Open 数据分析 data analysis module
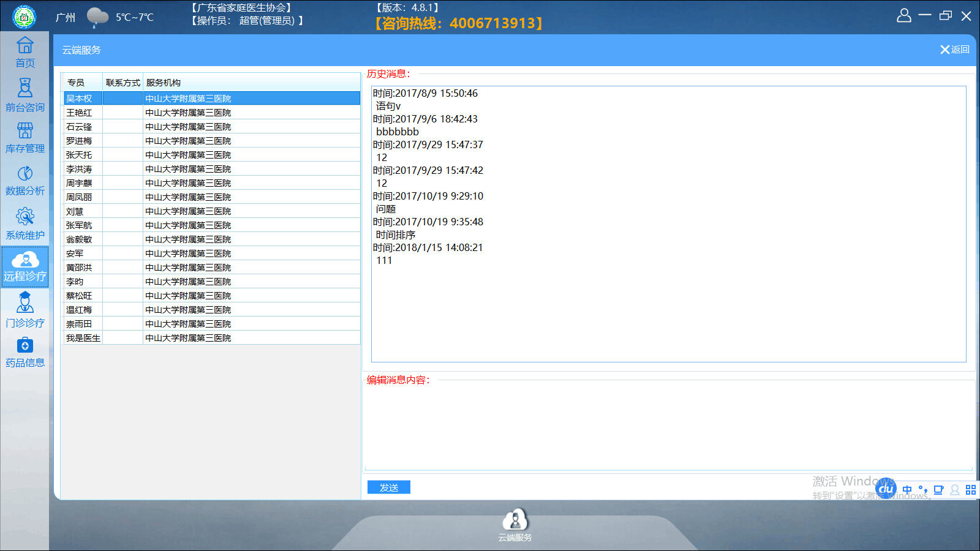Viewport: 980px width, 551px height. [25, 181]
